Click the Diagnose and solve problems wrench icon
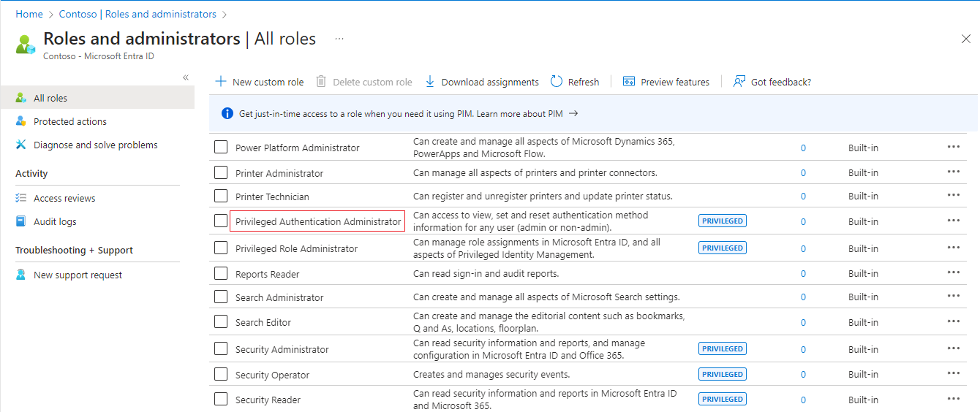Image resolution: width=980 pixels, height=412 pixels. (21, 145)
